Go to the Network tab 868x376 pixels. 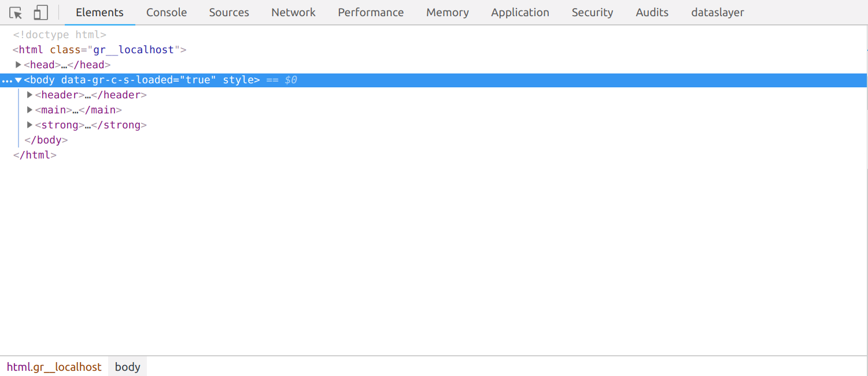point(293,13)
